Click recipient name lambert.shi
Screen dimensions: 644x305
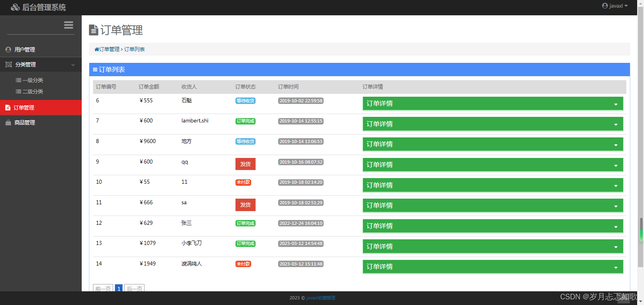[195, 120]
